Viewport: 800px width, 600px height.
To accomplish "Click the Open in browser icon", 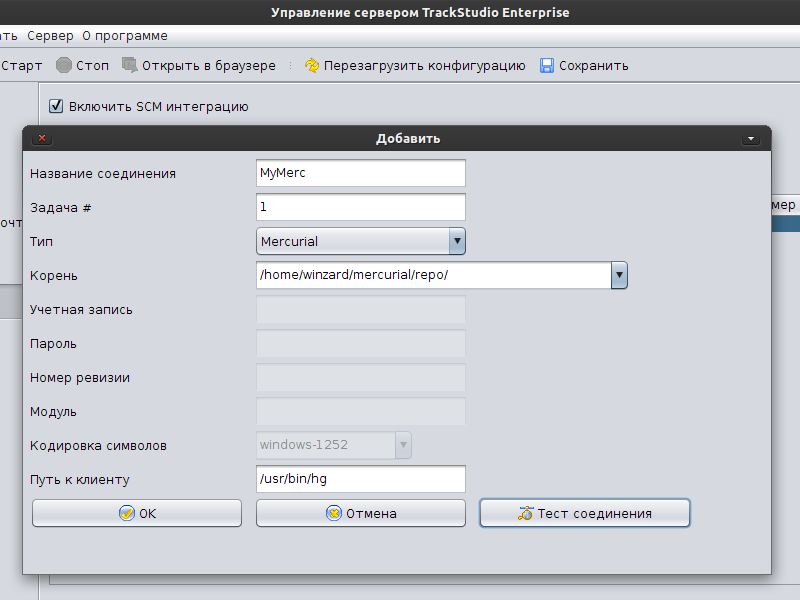I will pyautogui.click(x=130, y=66).
